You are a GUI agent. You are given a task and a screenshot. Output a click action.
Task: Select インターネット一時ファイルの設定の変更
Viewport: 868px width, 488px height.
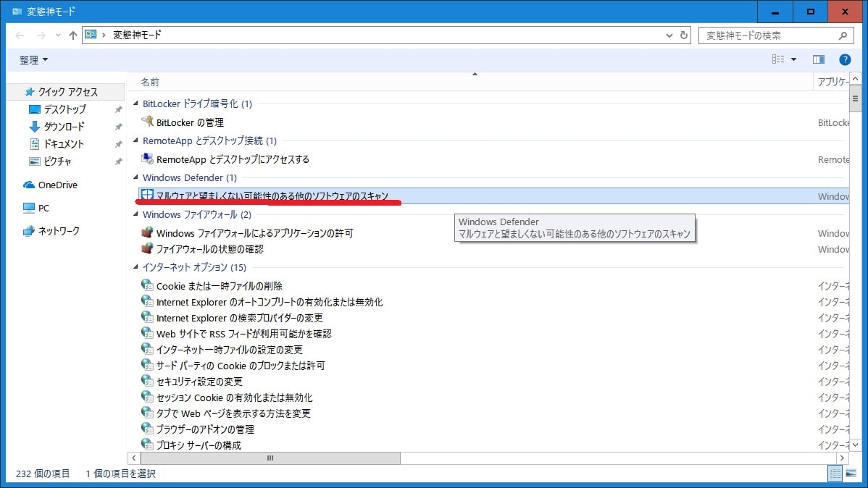click(229, 350)
